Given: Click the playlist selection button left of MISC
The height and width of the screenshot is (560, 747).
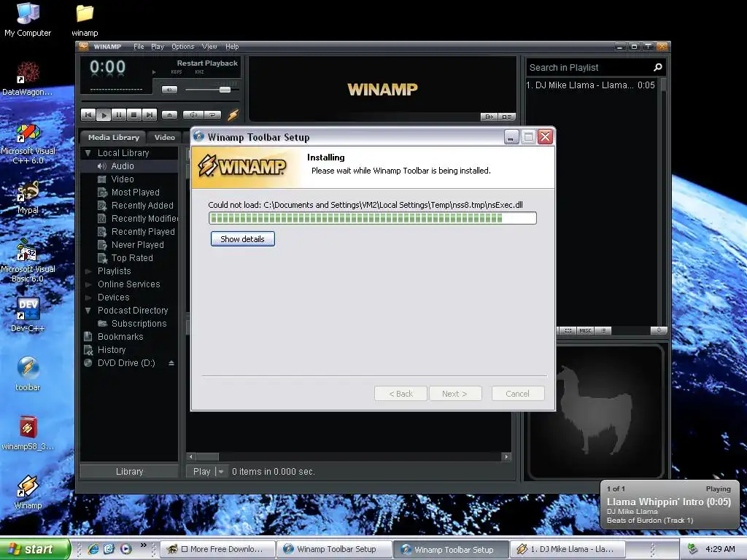Looking at the screenshot, I should pos(568,330).
